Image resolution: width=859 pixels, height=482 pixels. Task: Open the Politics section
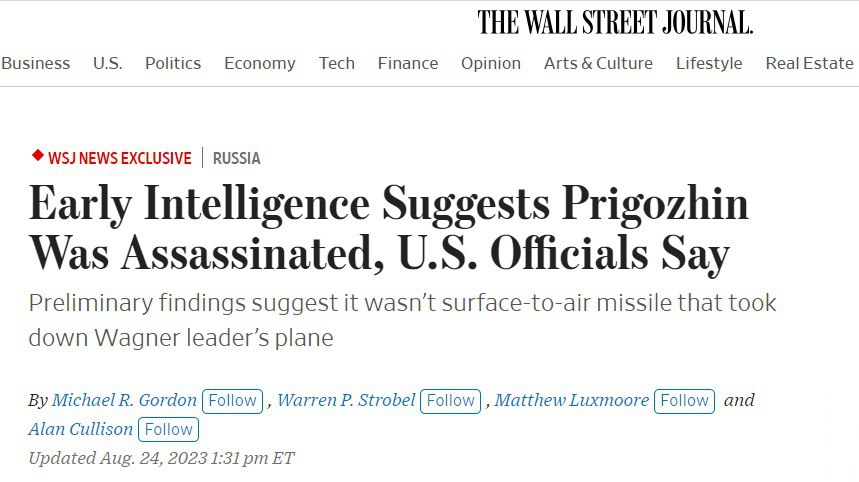tap(173, 63)
